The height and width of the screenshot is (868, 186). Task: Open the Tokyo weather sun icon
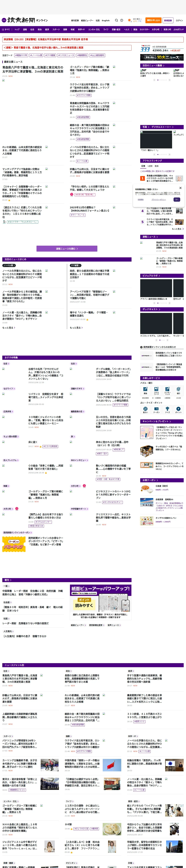[x=130, y=20]
